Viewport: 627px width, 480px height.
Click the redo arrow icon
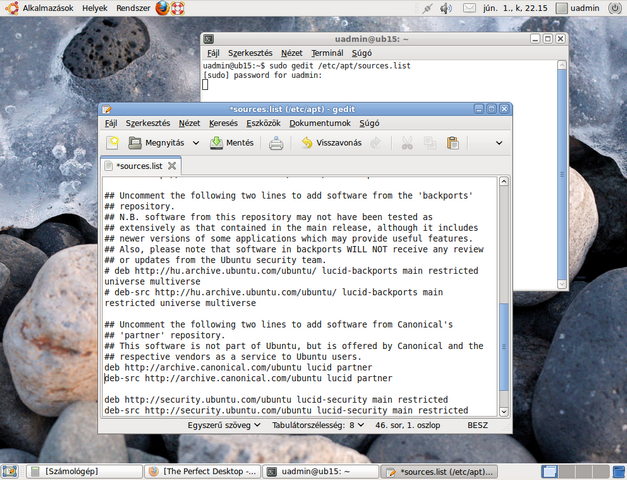coord(376,143)
